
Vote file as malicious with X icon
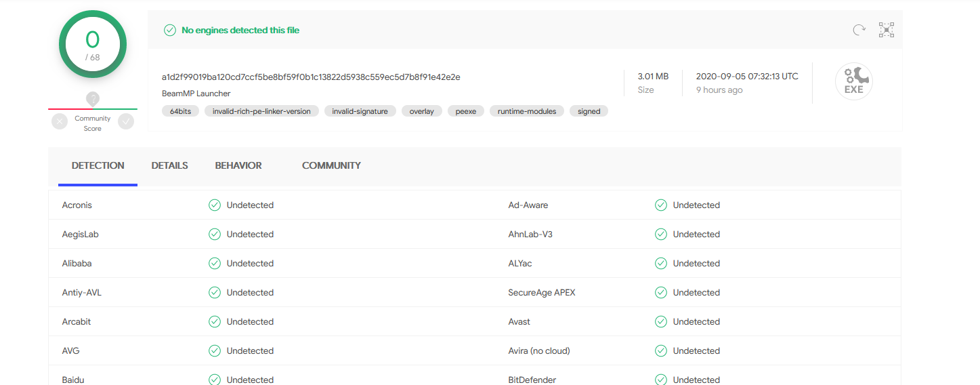coord(60,121)
